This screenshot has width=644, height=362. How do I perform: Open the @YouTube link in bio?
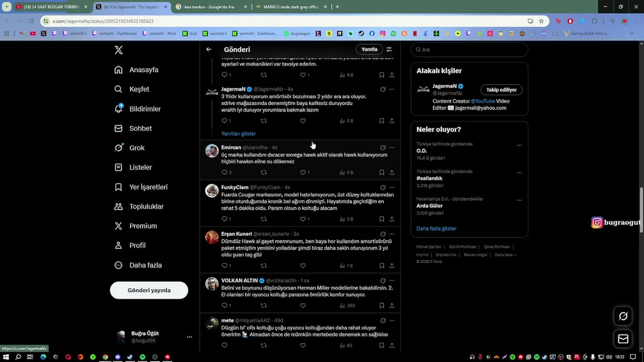pyautogui.click(x=482, y=101)
